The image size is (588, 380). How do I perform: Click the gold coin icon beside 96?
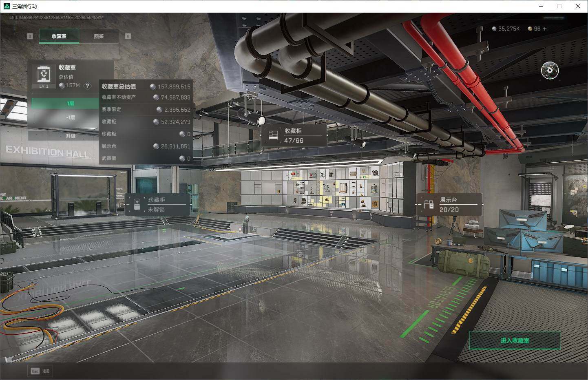pyautogui.click(x=530, y=29)
